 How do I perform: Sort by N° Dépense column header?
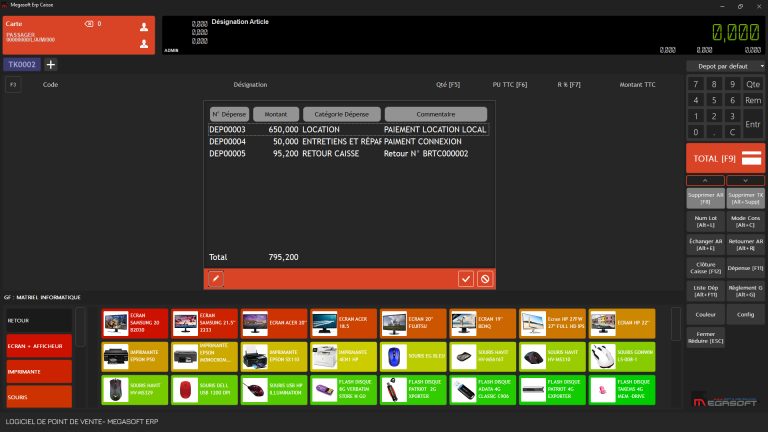pos(229,114)
